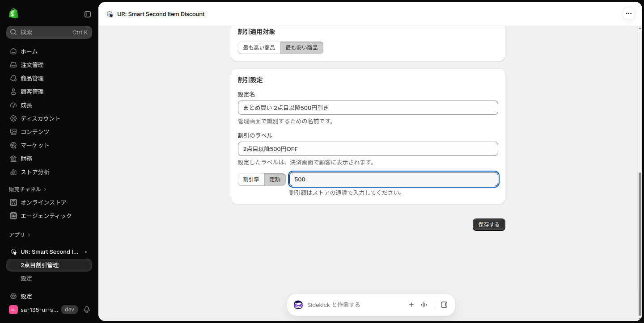Click the 注文管理 inbox icon

pyautogui.click(x=13, y=65)
